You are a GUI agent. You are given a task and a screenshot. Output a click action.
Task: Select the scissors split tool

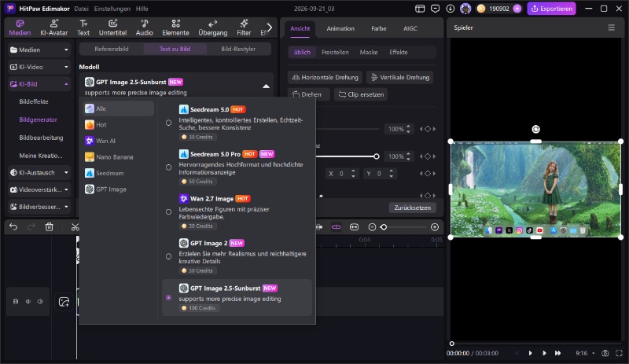point(75,226)
